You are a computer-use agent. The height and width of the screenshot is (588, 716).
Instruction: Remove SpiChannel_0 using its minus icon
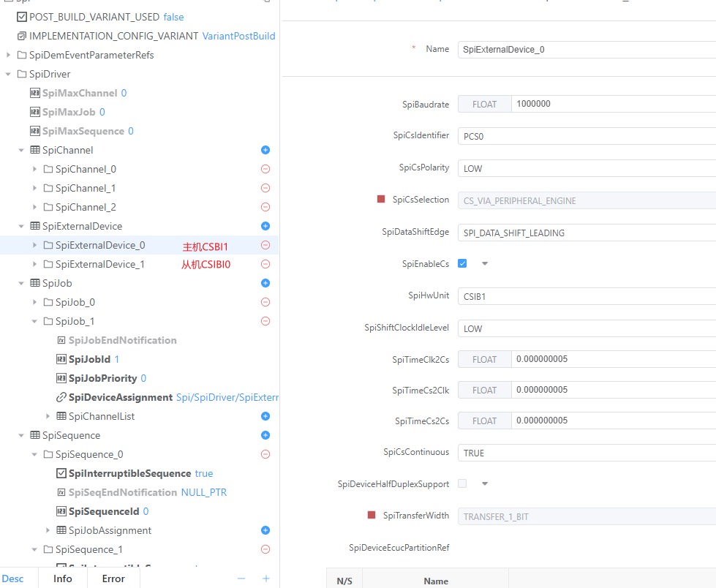(x=265, y=169)
